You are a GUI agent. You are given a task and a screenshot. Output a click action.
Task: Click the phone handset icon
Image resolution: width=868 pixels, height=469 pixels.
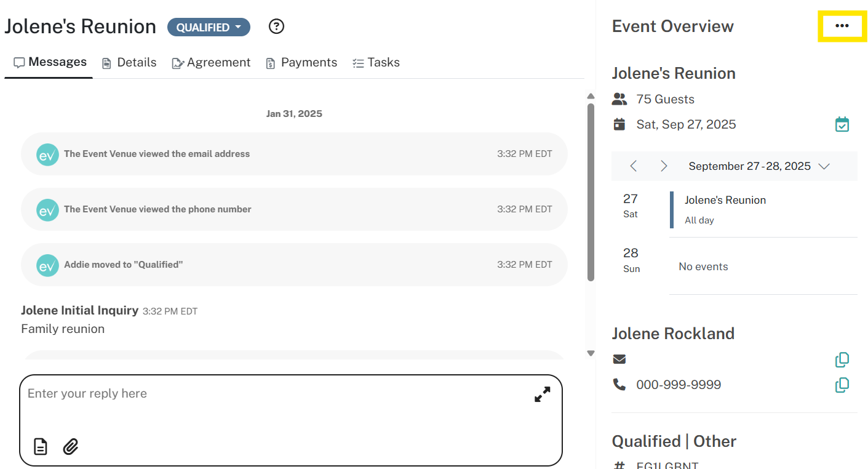tap(619, 385)
